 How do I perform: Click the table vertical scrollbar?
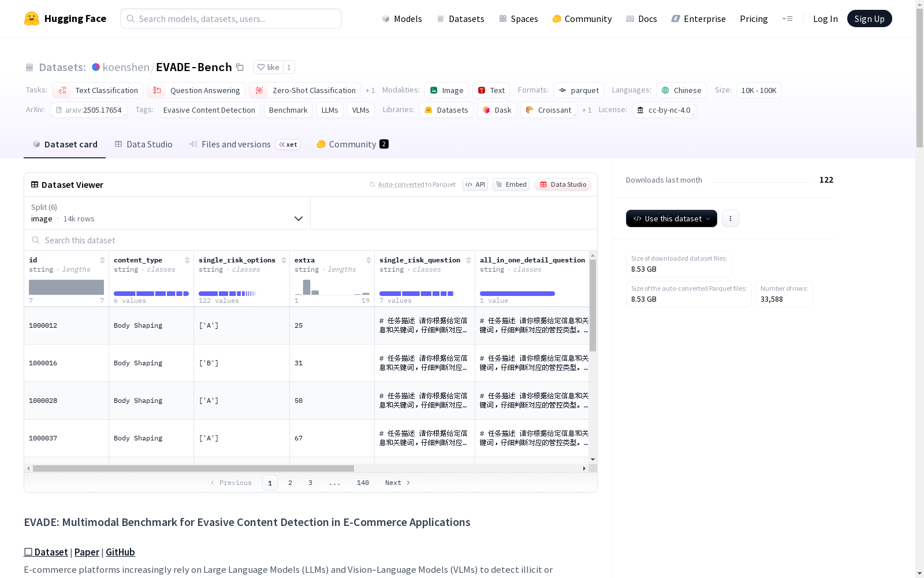point(593,305)
